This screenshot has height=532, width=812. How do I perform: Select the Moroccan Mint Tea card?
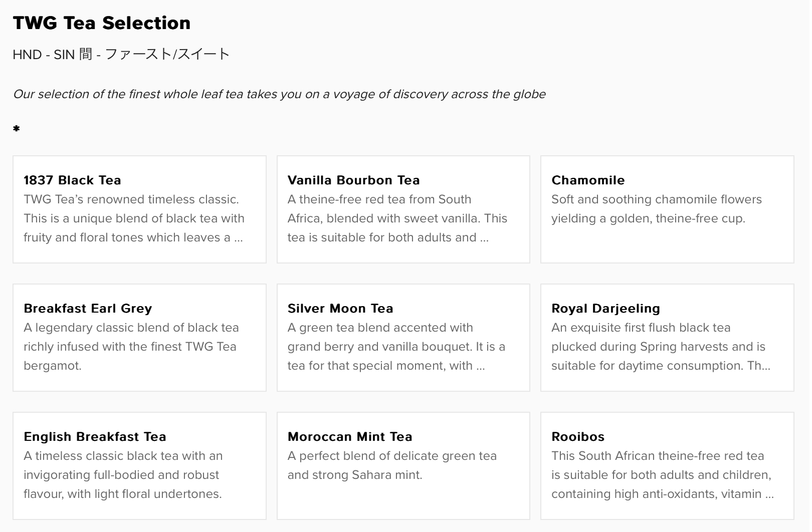click(403, 466)
